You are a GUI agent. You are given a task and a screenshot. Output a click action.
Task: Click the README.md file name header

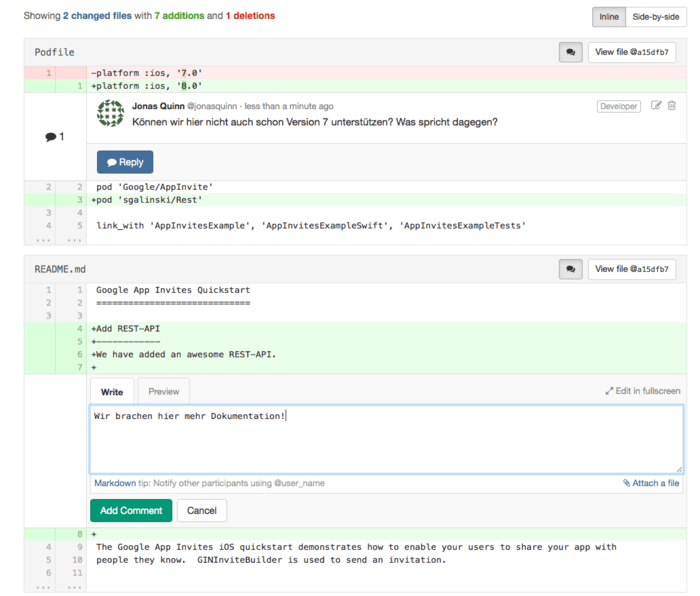(x=60, y=269)
